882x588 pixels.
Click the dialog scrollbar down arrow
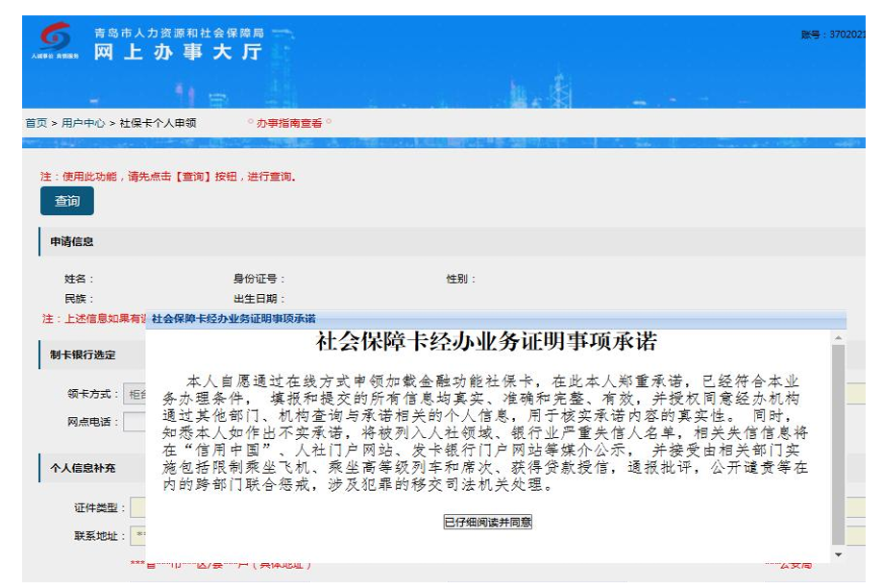(838, 555)
